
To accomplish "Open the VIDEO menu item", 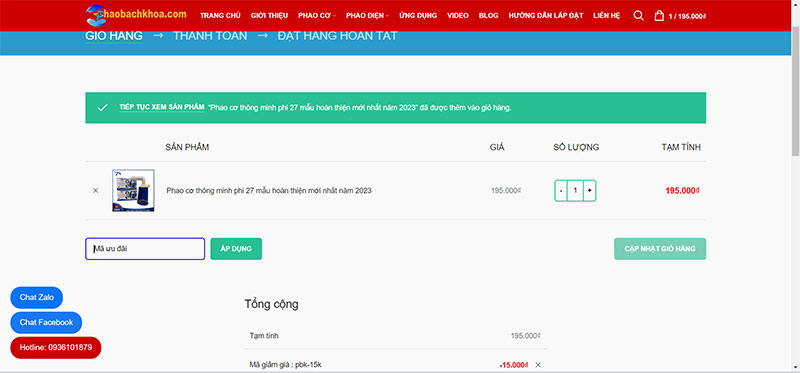I will (x=458, y=15).
